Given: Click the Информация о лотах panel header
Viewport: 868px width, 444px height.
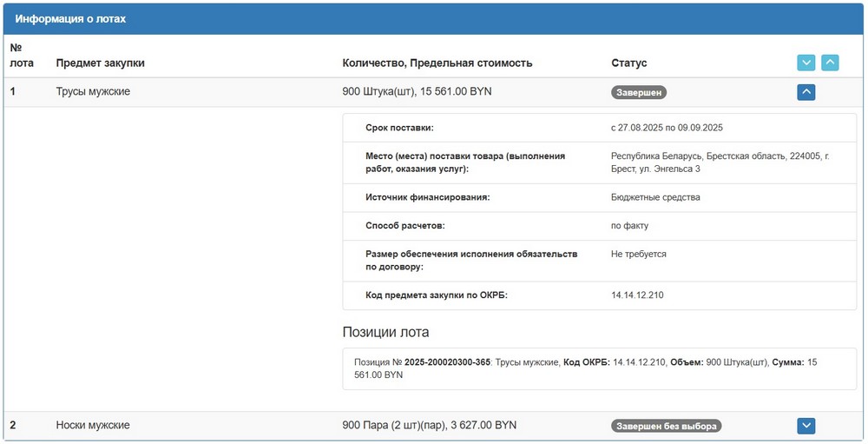Looking at the screenshot, I should [69, 18].
